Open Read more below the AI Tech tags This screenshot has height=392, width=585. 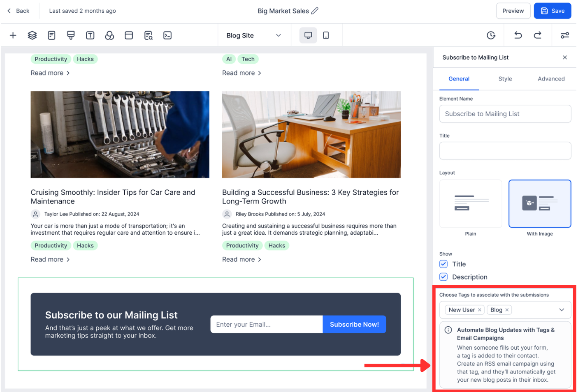tap(241, 73)
